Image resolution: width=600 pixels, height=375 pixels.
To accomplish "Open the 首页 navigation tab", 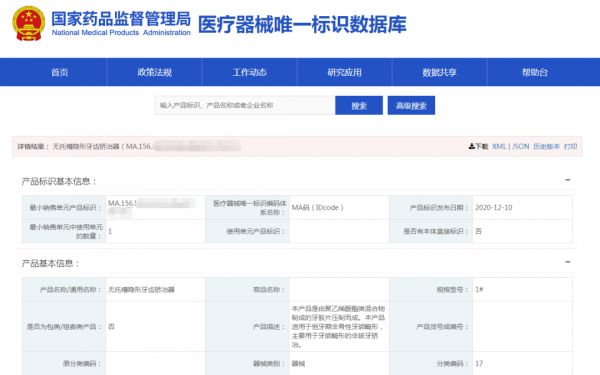I will [x=60, y=72].
